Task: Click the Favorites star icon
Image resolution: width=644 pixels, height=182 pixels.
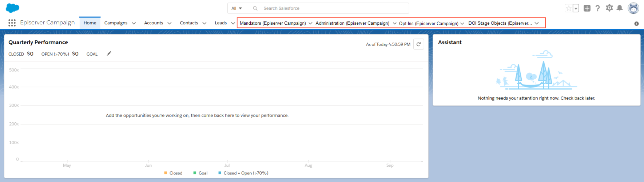Action: pos(568,8)
